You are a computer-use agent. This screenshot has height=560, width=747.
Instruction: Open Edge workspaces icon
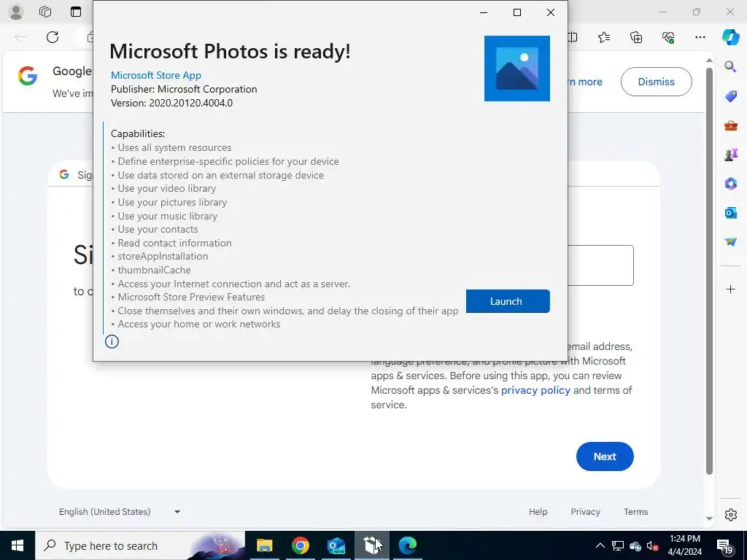click(45, 12)
